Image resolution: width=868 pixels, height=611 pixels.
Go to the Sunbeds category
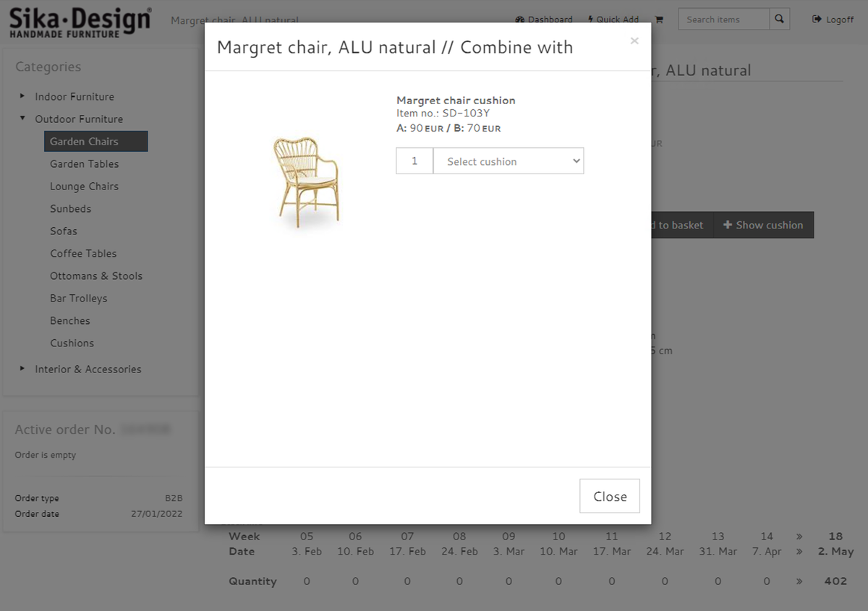click(x=70, y=209)
